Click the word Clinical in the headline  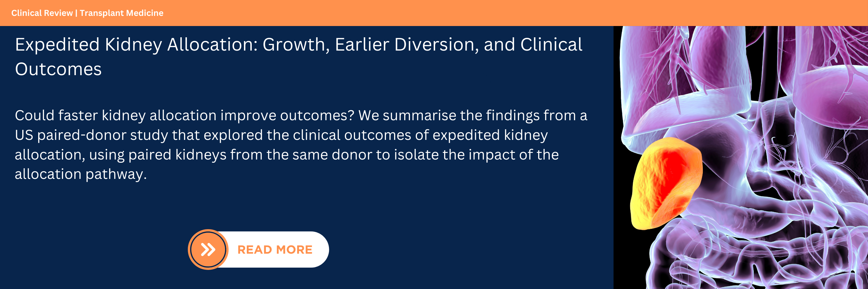551,45
